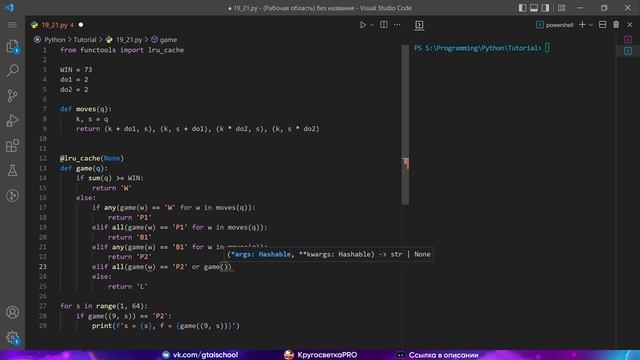This screenshot has width=640, height=360.
Task: Open the Source Control view
Action: click(12, 96)
